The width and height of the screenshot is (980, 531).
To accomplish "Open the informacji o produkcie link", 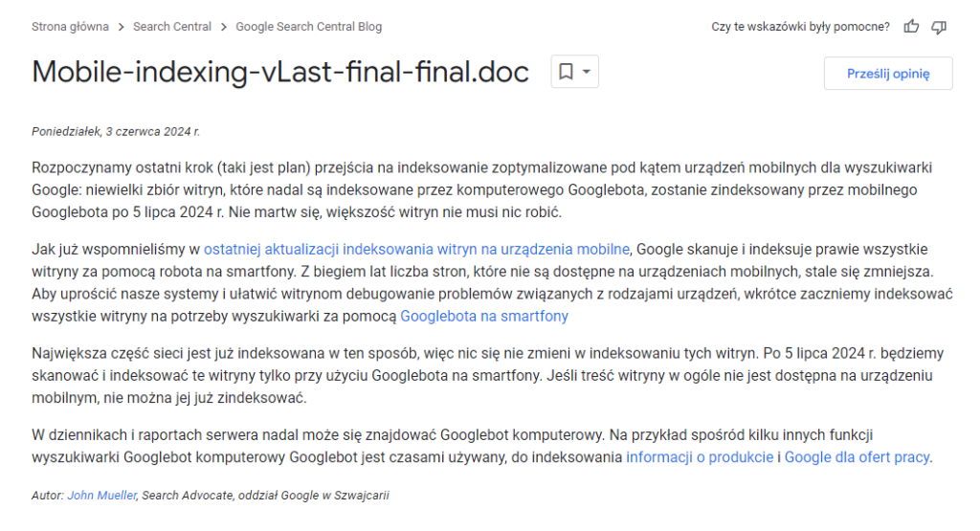I will click(x=700, y=457).
